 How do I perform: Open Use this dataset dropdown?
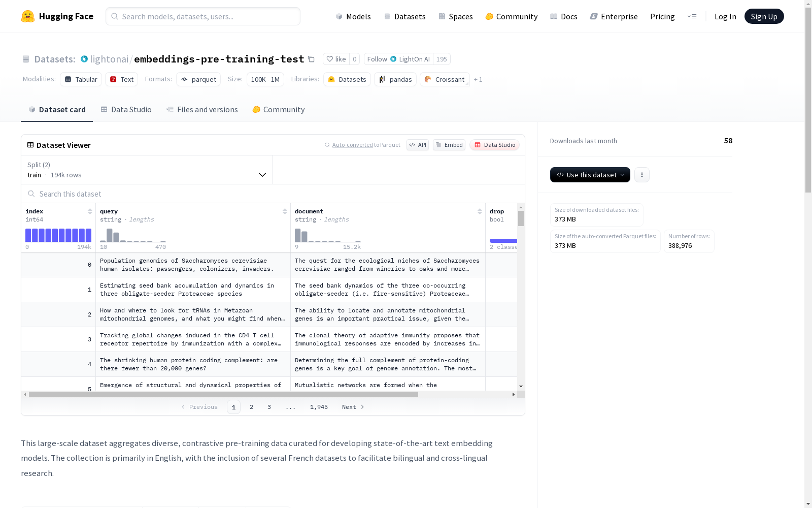tap(590, 175)
